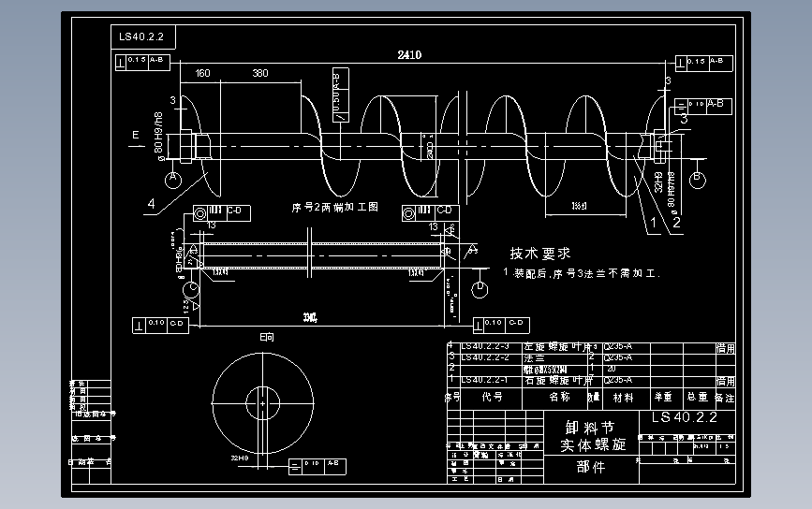
Task: Click the 序号 column header
Action: (x=452, y=397)
